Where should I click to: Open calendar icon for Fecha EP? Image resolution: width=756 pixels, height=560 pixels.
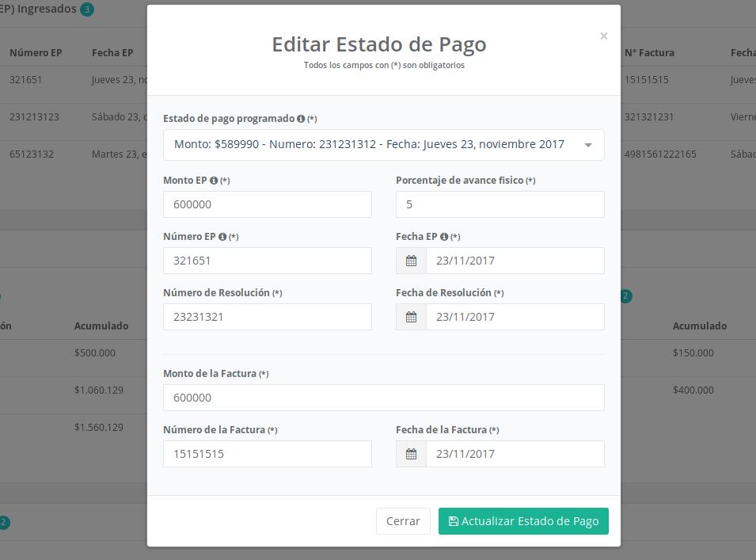(x=411, y=261)
